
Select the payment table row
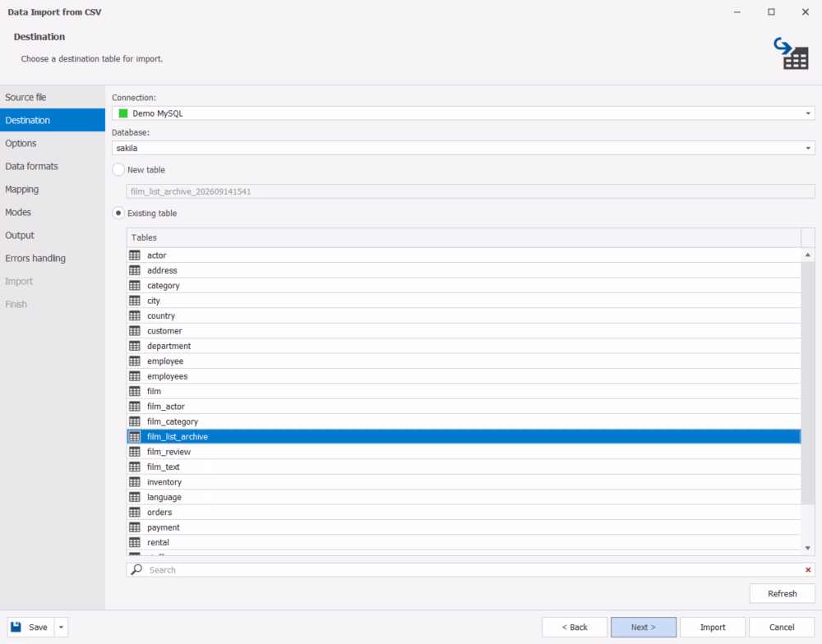[464, 527]
